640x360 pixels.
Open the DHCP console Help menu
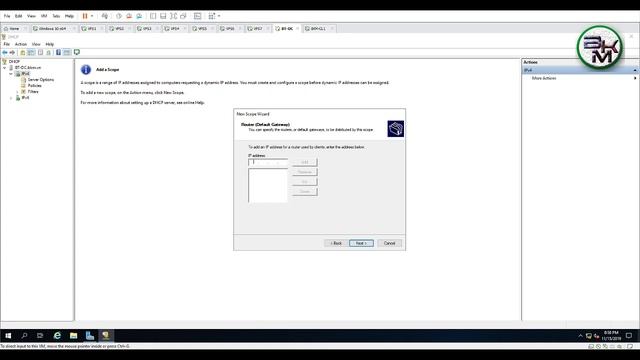pyautogui.click(x=50, y=44)
